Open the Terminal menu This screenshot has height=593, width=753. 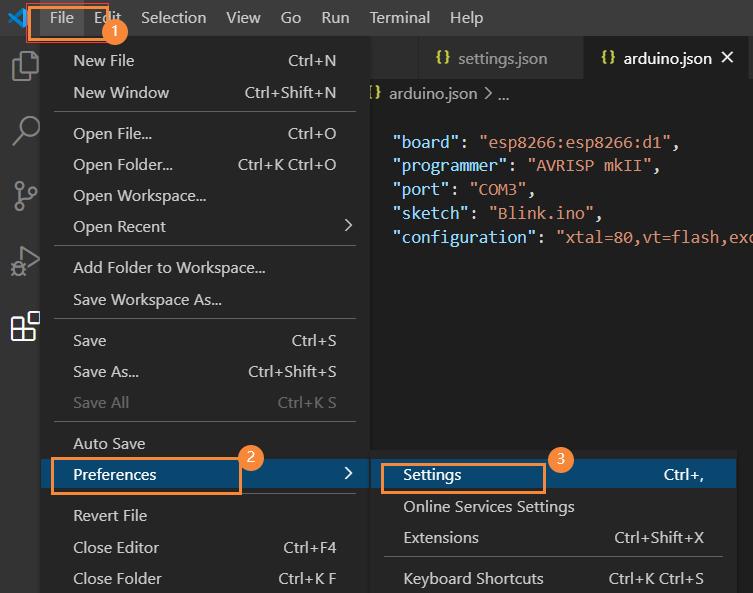400,18
